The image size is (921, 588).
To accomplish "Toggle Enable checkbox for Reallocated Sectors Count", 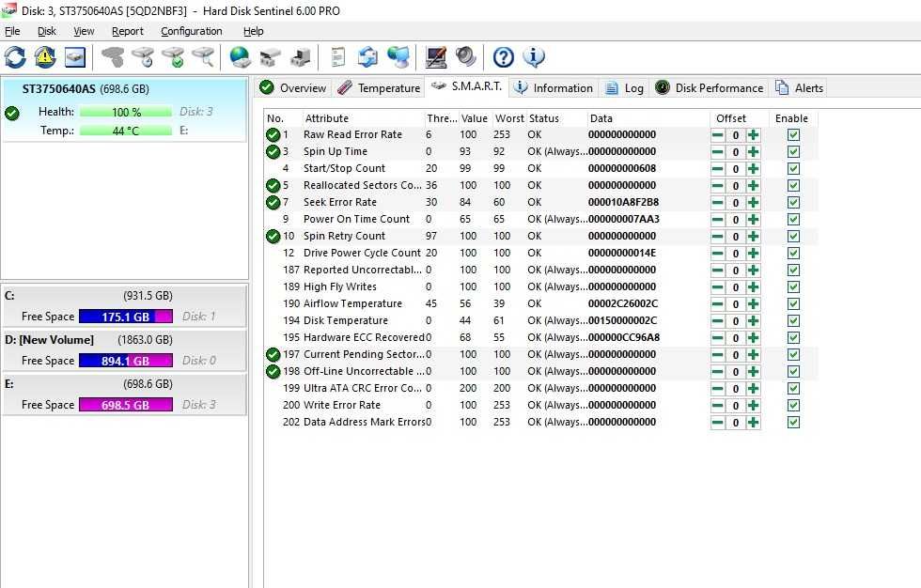I will (793, 185).
